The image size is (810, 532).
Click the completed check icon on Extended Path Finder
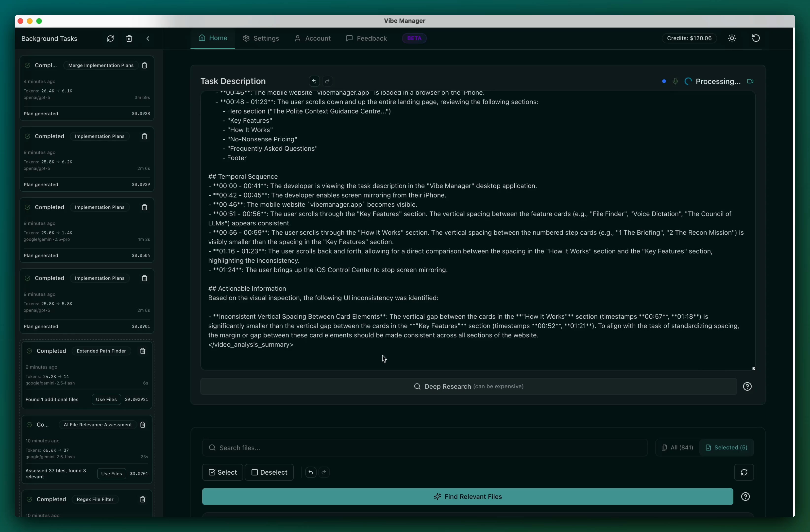(x=29, y=351)
